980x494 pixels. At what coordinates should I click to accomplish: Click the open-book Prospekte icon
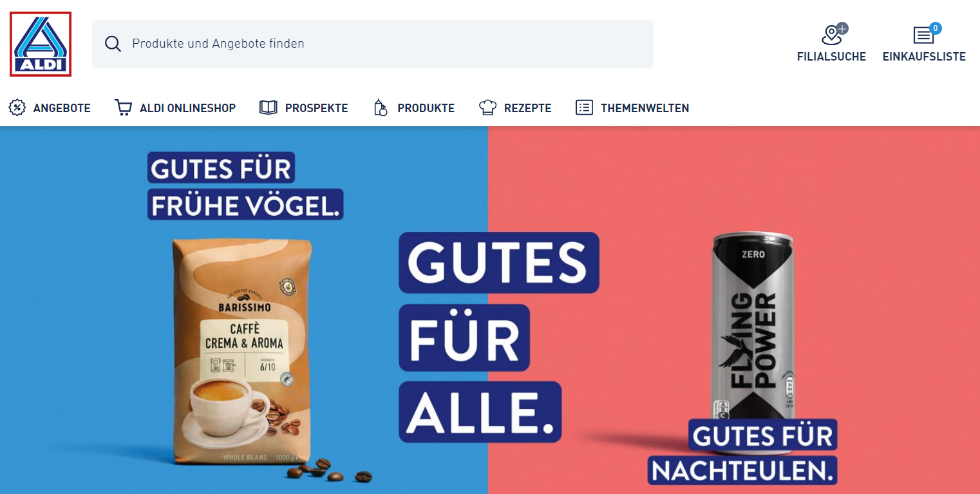pyautogui.click(x=268, y=108)
